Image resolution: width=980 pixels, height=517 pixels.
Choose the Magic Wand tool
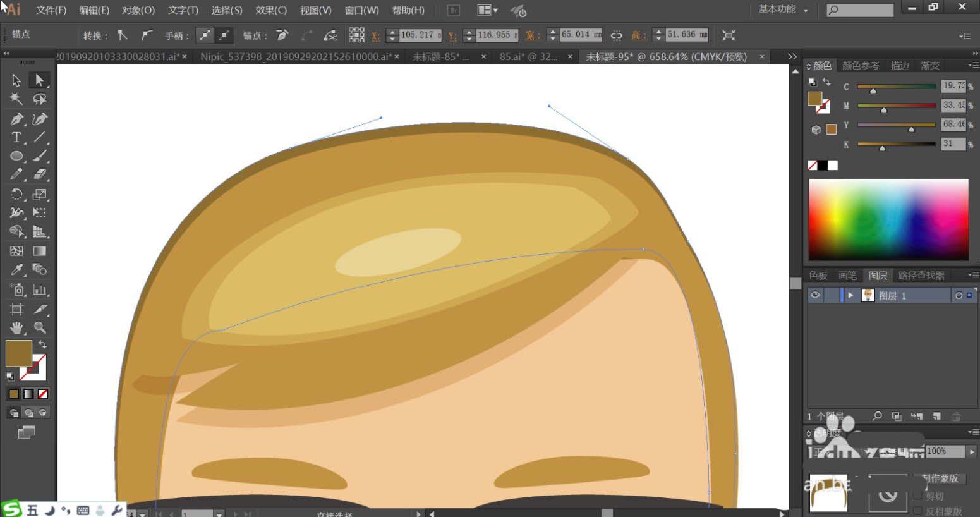point(16,99)
